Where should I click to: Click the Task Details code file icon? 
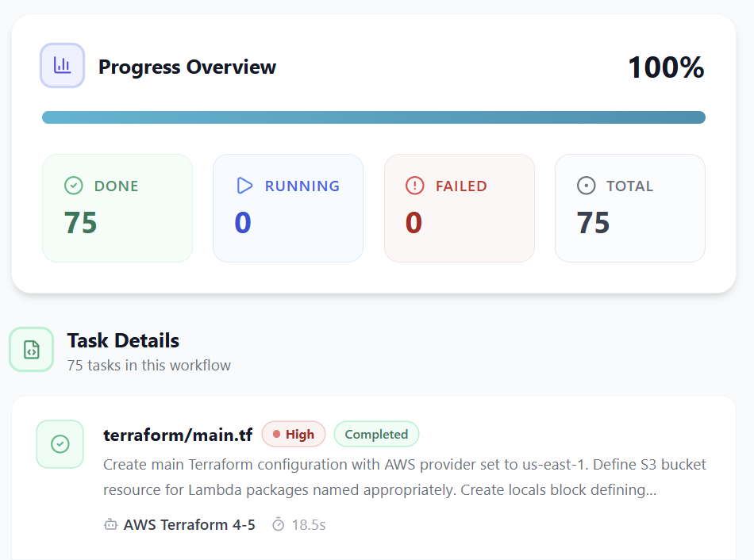click(32, 350)
